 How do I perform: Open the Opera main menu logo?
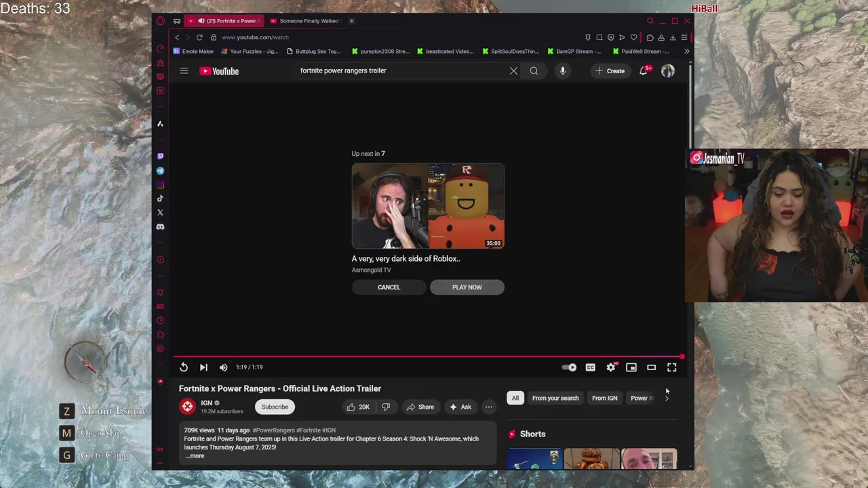[x=160, y=21]
